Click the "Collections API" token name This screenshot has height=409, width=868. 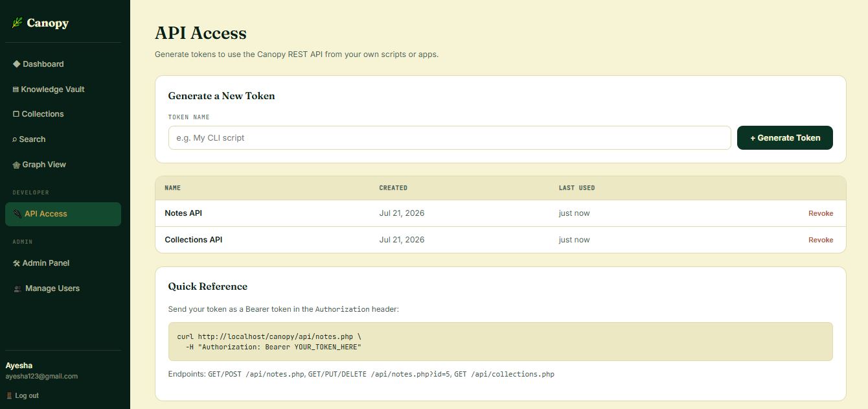point(194,240)
